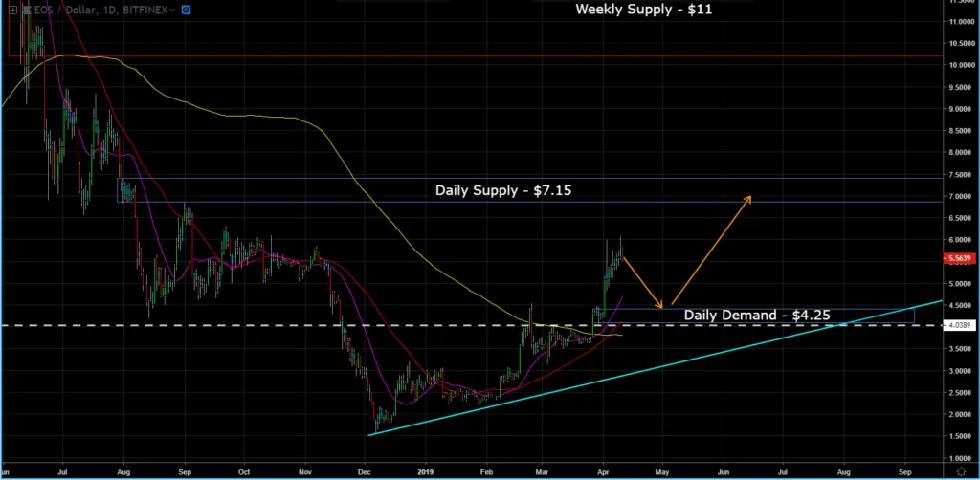Click the upward orange arrow tip
The image size is (980, 480).
(750, 197)
